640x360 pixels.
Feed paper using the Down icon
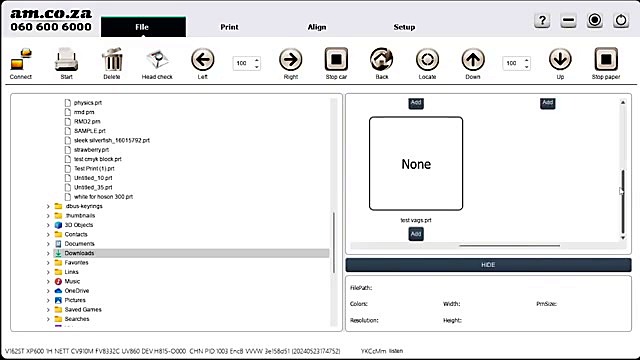473,60
